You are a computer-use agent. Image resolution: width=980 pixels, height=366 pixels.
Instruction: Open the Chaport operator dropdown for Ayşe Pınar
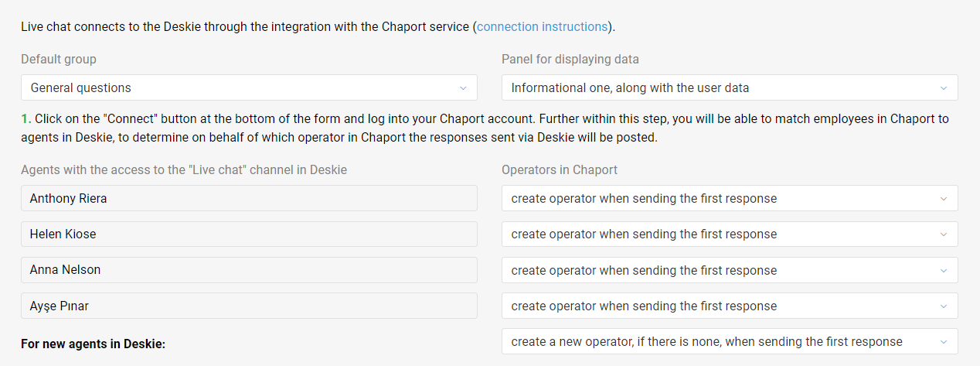click(730, 306)
